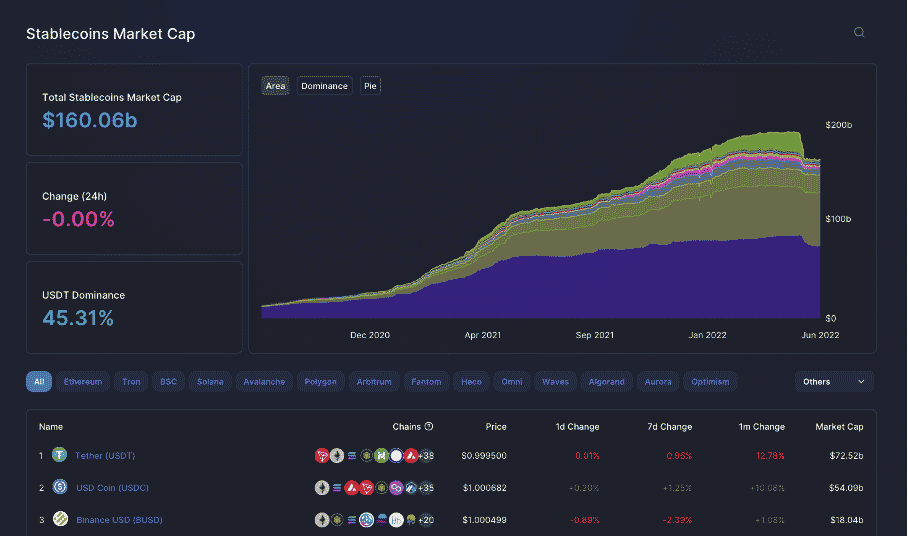This screenshot has height=536, width=908.
Task: Sort by Market Cap column header
Action: [x=839, y=427]
